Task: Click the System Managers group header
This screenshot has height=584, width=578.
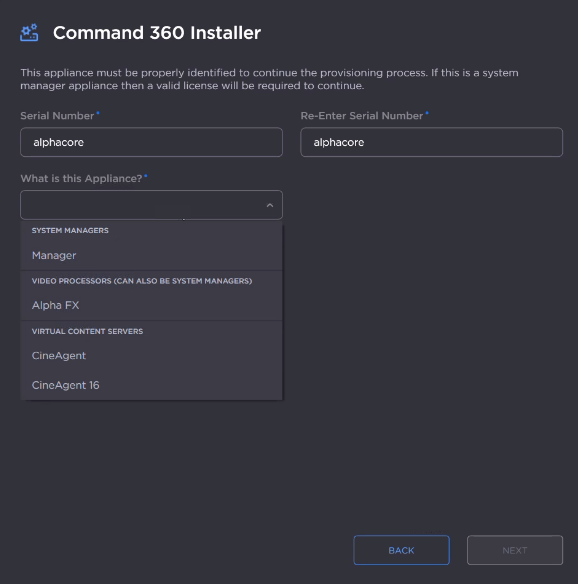Action: point(70,231)
